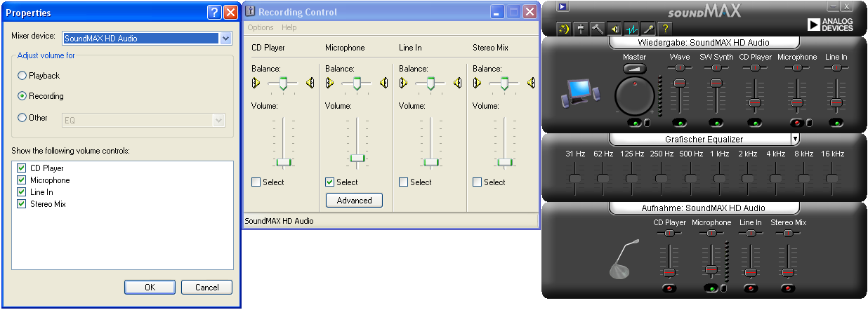
Task: Click the blue play arrow icon in SoundMAX title
Action: pyautogui.click(x=563, y=6)
